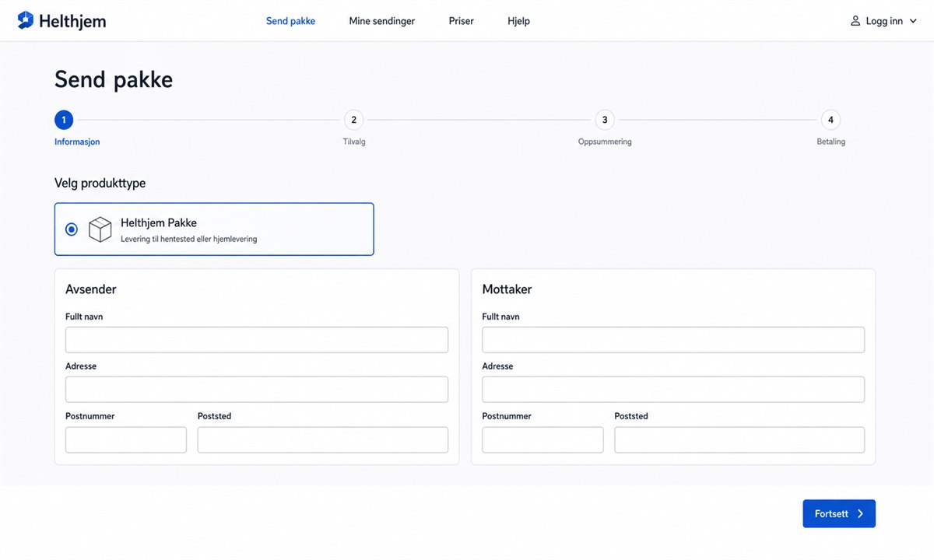This screenshot has height=560, width=934.
Task: Jump to step 3 Oppsummering circle
Action: click(x=605, y=120)
